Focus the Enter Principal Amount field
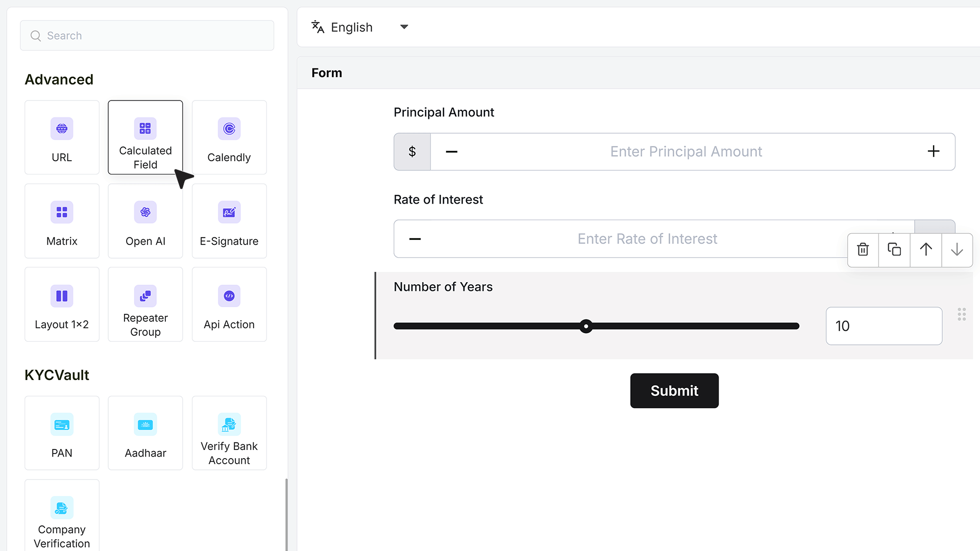The height and width of the screenshot is (551, 980). [x=685, y=152]
